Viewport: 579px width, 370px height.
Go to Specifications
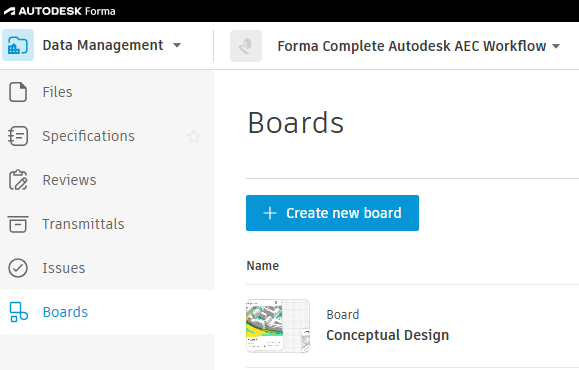click(88, 136)
